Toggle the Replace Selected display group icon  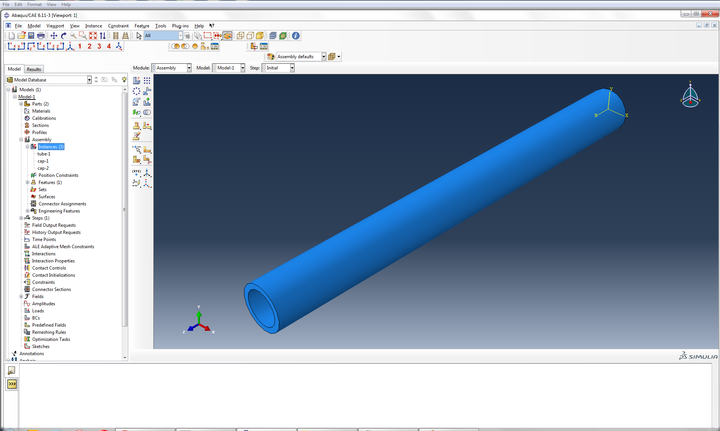(175, 46)
